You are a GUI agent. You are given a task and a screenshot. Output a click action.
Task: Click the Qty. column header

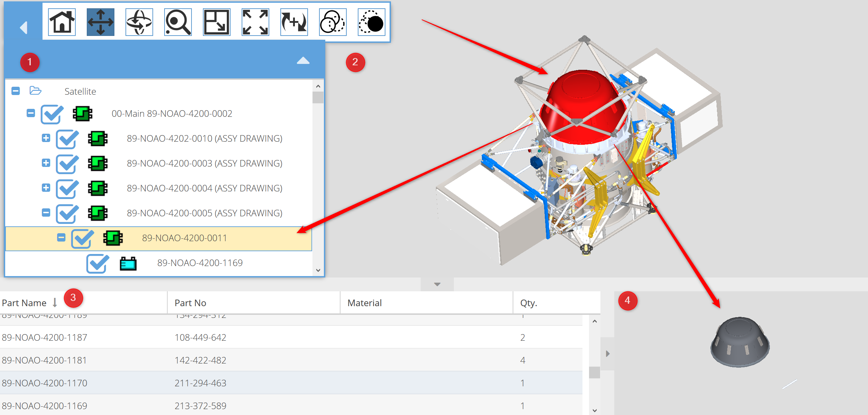coord(529,303)
